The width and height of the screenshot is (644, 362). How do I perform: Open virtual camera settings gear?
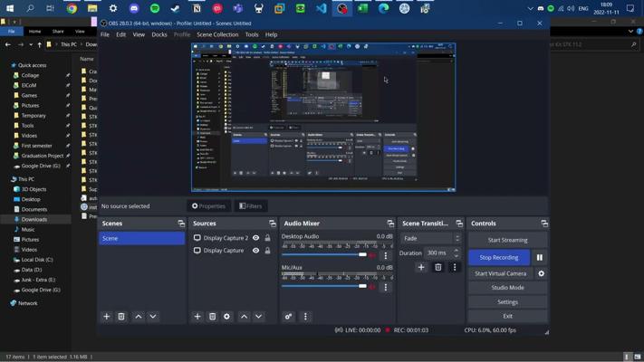click(542, 273)
